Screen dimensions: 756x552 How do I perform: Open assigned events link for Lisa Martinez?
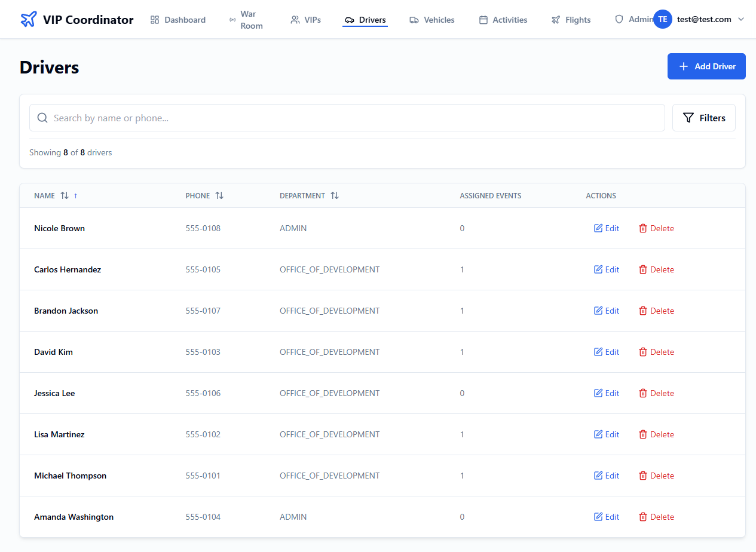pyautogui.click(x=462, y=434)
